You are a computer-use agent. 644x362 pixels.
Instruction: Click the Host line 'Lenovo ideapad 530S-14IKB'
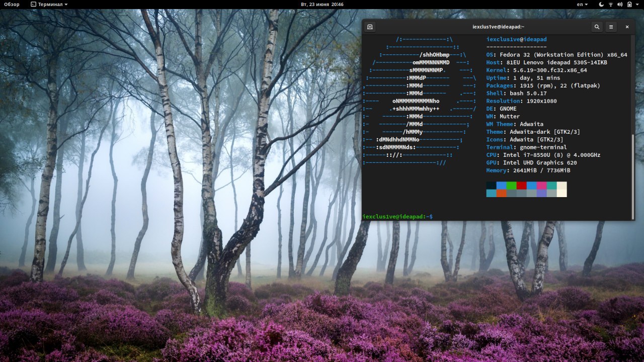(546, 62)
